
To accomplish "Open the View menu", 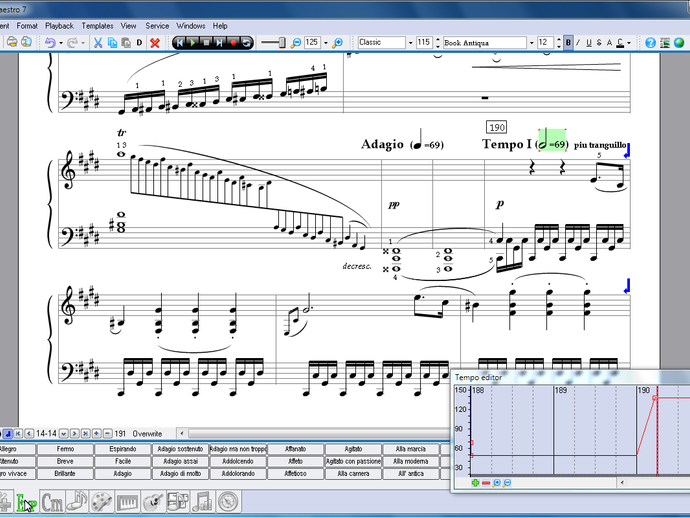I will tap(128, 26).
